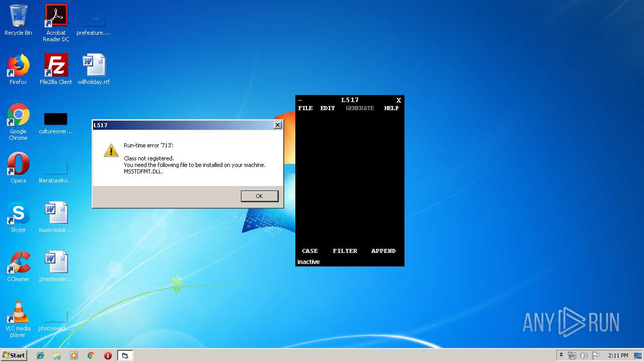Image resolution: width=644 pixels, height=362 pixels.
Task: Open the GENERATE menu in L517
Action: click(x=360, y=108)
